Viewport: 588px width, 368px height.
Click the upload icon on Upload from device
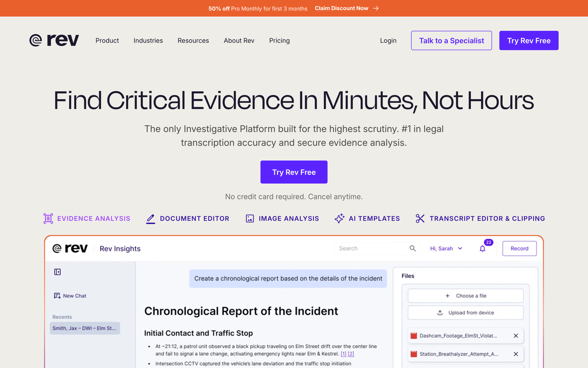tap(440, 313)
